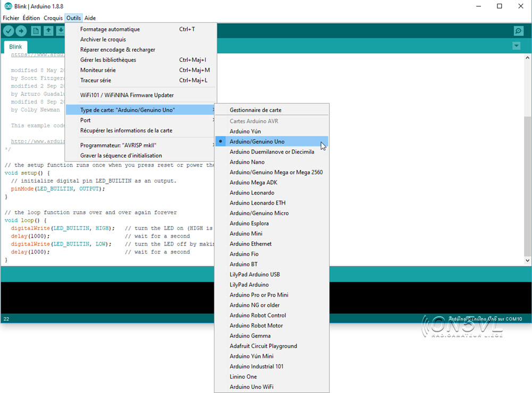Select the Arduino Esplora board
The width and height of the screenshot is (532, 393).
click(272, 223)
